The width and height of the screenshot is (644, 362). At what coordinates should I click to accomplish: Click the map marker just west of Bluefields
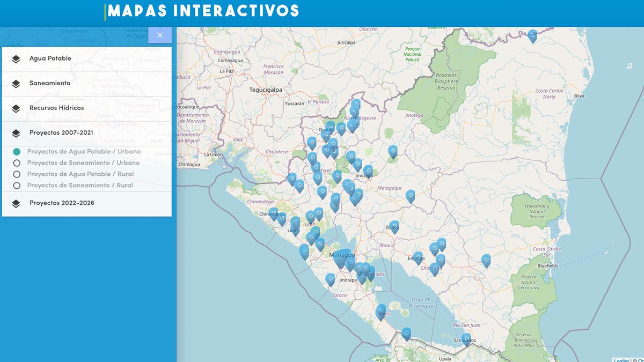coord(486,261)
